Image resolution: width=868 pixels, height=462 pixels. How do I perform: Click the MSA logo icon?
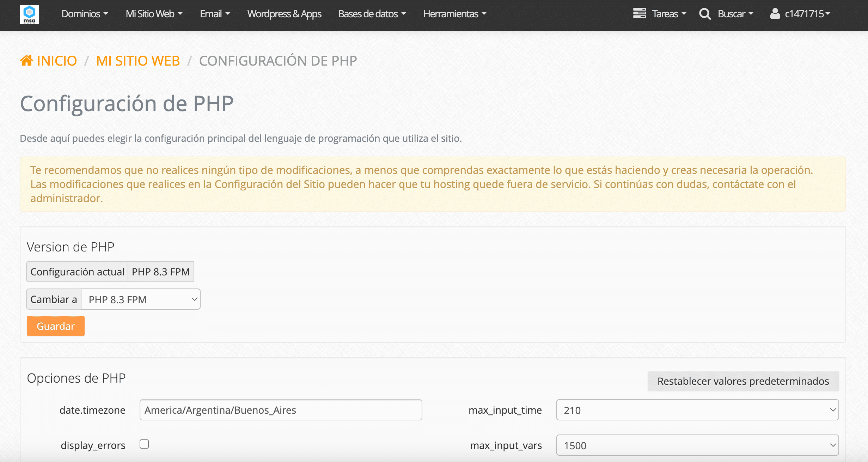tap(29, 14)
